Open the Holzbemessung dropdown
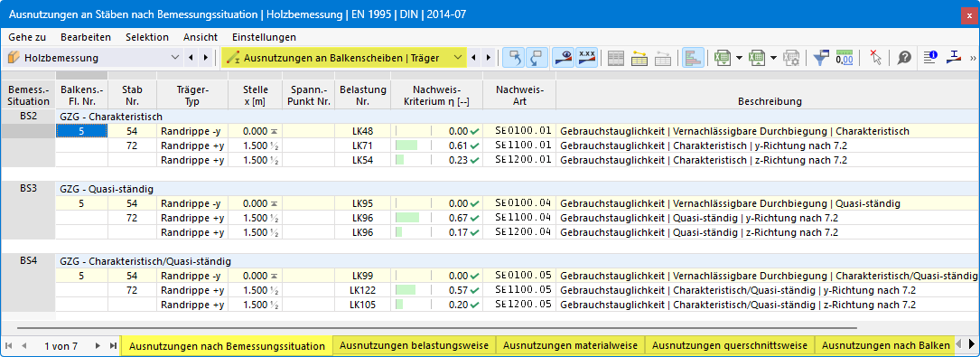Viewport: 980px width, 357px height. coord(174,58)
